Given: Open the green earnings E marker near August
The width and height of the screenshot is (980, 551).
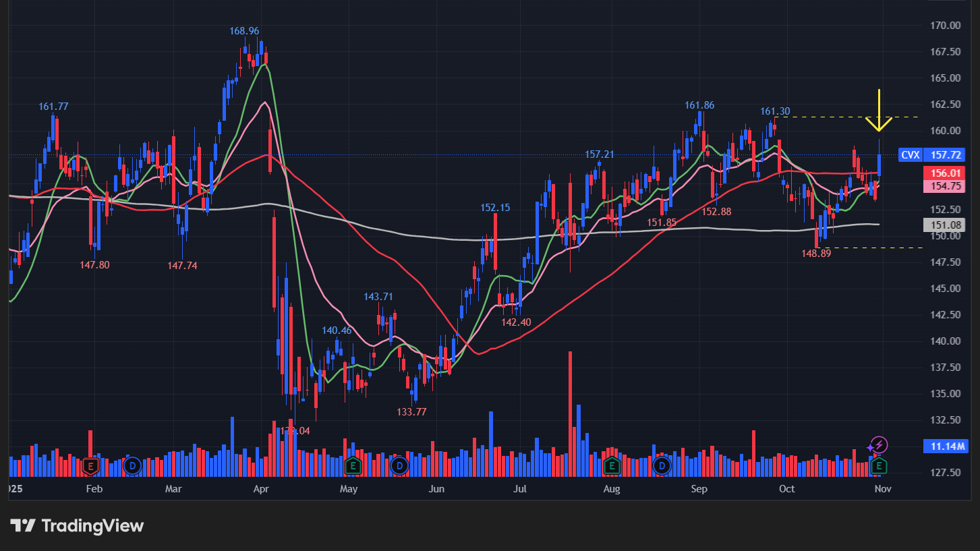Looking at the screenshot, I should click(612, 465).
